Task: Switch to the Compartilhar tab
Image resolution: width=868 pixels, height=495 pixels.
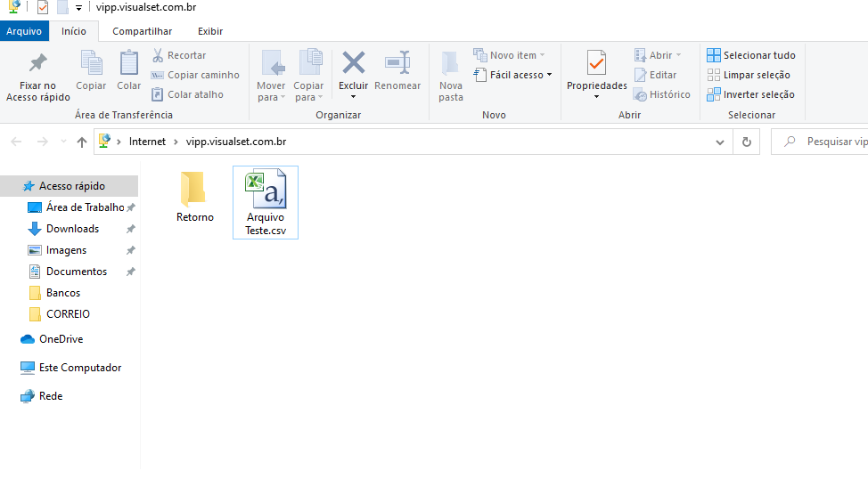Action: click(143, 31)
